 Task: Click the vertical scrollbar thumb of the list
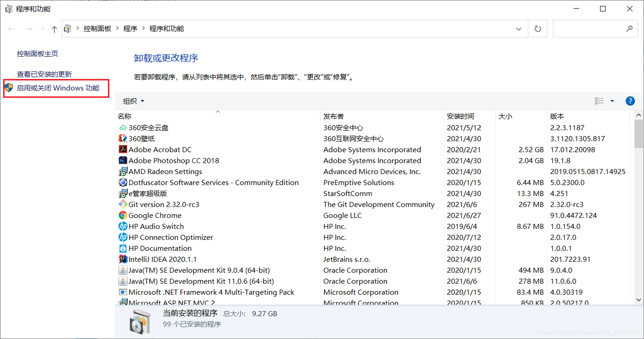(x=639, y=134)
